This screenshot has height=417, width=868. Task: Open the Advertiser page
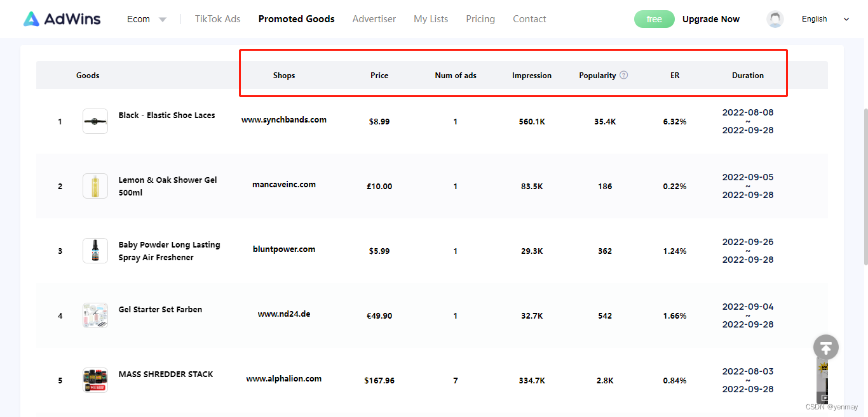374,19
